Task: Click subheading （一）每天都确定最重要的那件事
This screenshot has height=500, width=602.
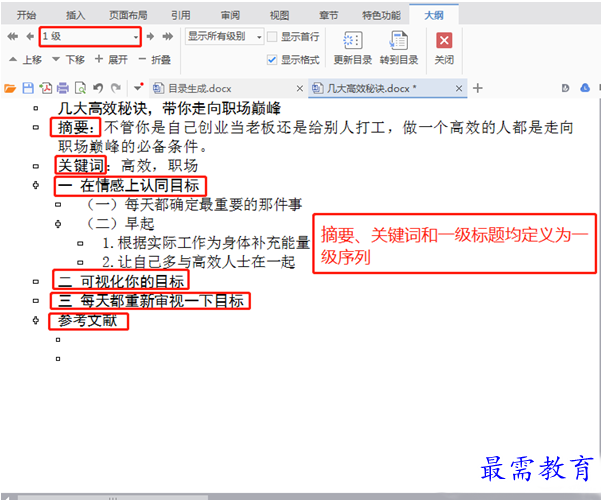Action: click(x=194, y=204)
